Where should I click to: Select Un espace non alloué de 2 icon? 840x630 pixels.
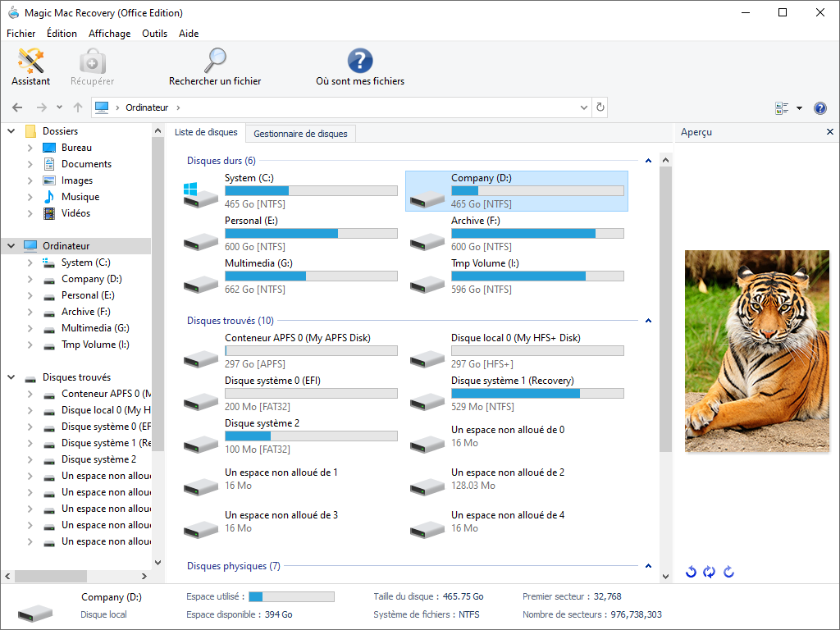coord(427,487)
